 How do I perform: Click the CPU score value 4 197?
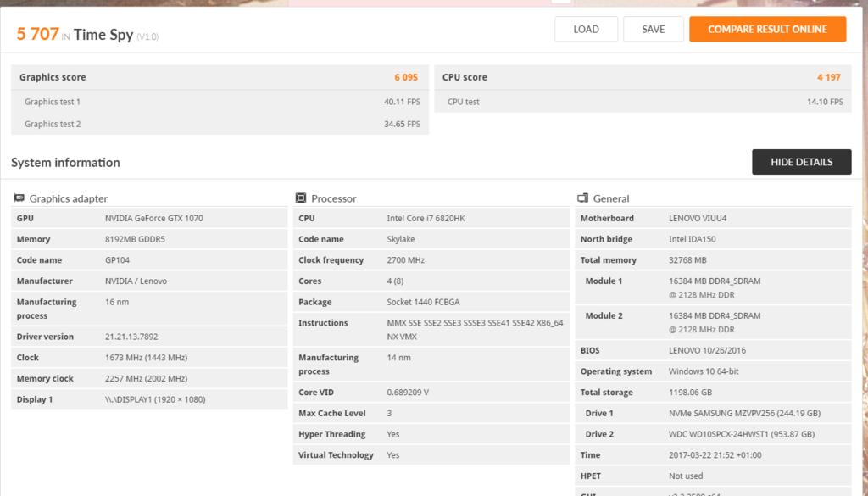(x=829, y=77)
